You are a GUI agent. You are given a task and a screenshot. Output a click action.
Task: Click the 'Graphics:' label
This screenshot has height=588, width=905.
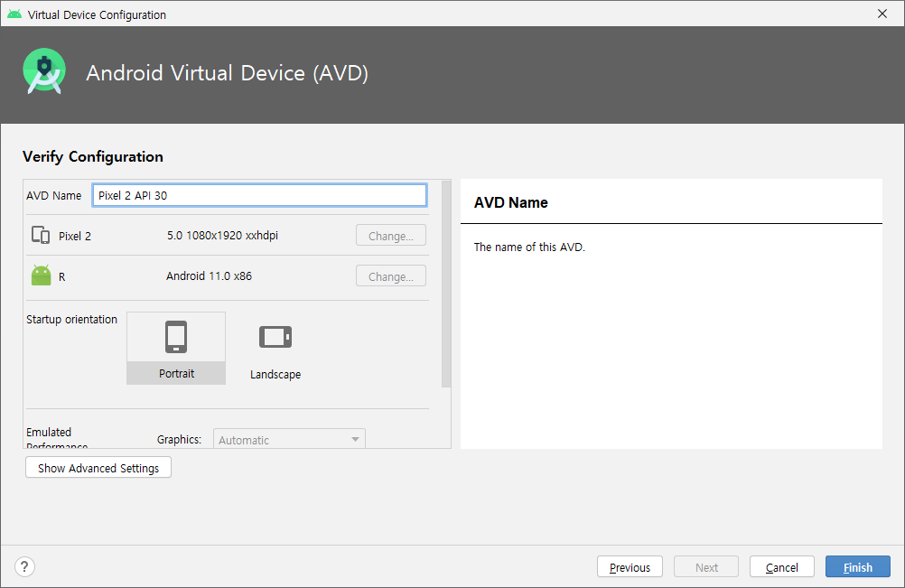(179, 439)
